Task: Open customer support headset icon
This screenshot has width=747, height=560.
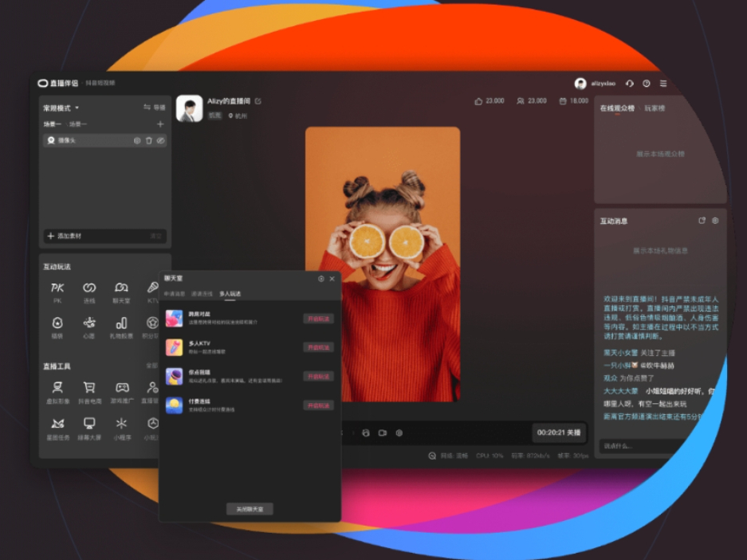Action: (629, 84)
